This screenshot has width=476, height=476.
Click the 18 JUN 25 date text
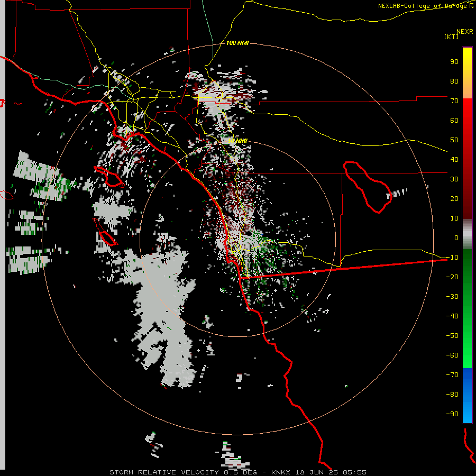click(317, 472)
